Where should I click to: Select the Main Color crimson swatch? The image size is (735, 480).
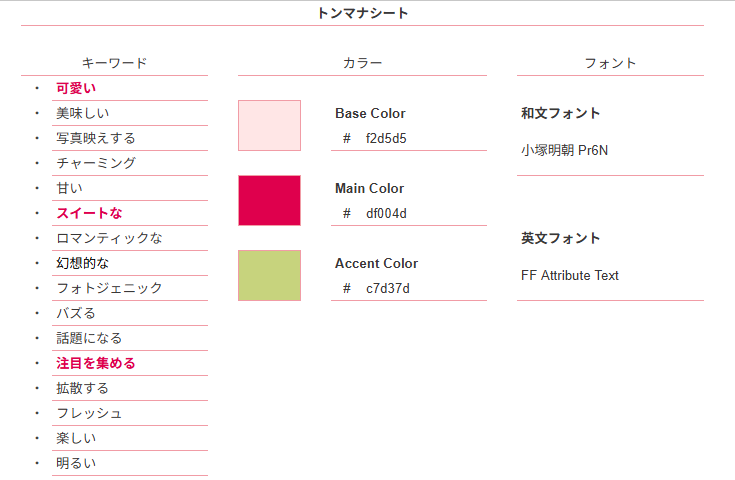tap(269, 200)
